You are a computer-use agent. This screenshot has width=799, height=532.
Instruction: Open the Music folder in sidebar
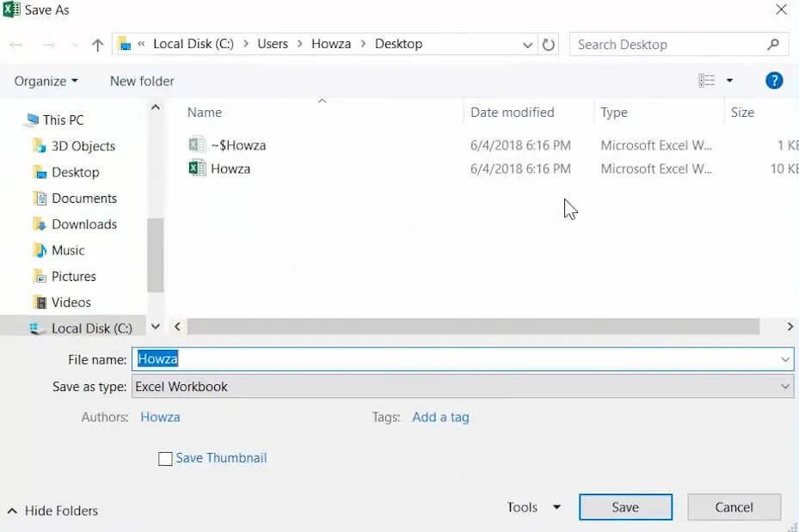(x=68, y=250)
